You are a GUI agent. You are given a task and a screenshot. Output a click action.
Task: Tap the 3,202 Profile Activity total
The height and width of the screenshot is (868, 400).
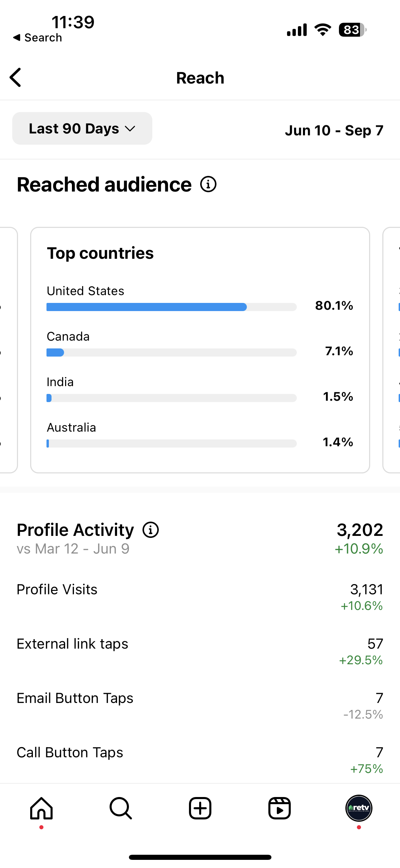pyautogui.click(x=360, y=530)
